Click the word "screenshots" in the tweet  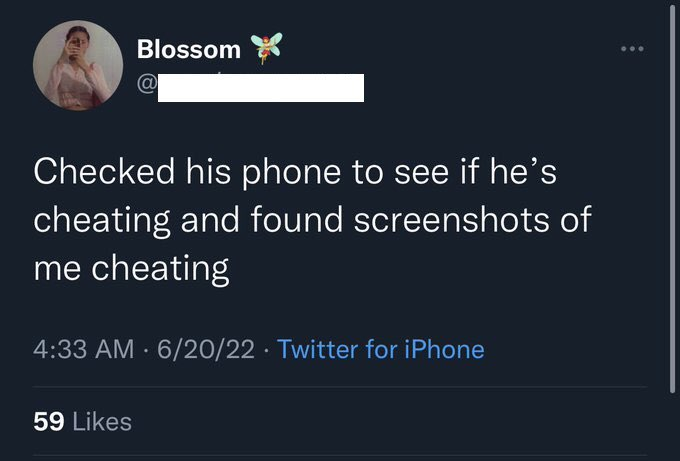coord(463,220)
